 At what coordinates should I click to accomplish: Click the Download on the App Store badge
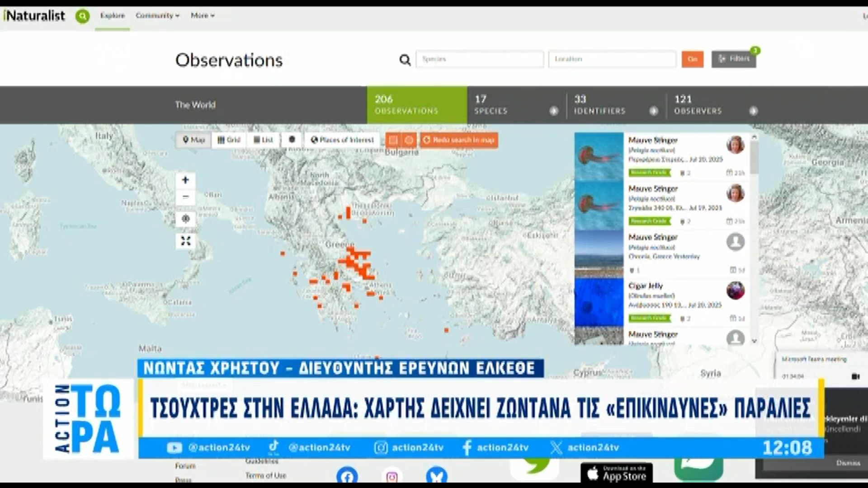click(617, 473)
